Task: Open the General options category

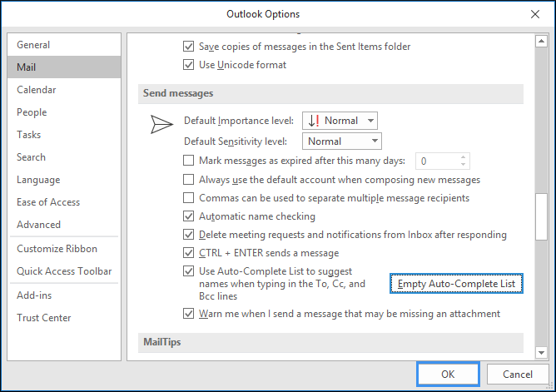Action: tap(64, 45)
